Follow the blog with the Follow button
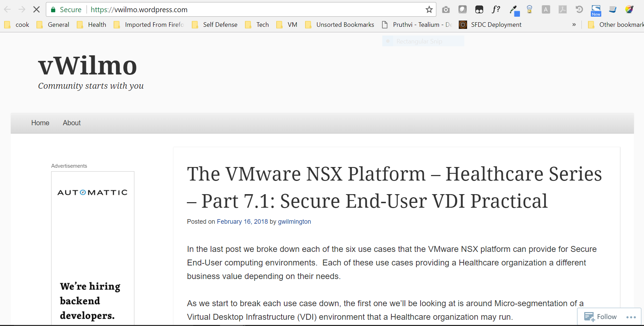644x326 pixels. [x=600, y=317]
